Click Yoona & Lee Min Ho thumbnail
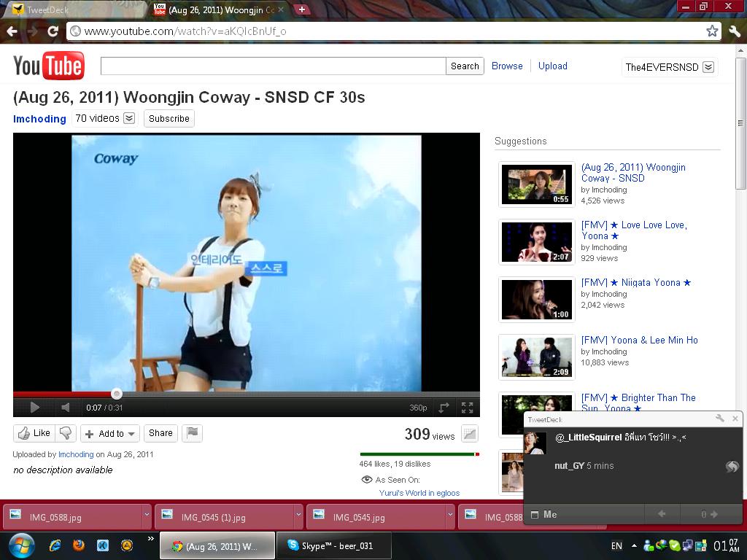Screen dimensions: 747x560 (x=537, y=357)
